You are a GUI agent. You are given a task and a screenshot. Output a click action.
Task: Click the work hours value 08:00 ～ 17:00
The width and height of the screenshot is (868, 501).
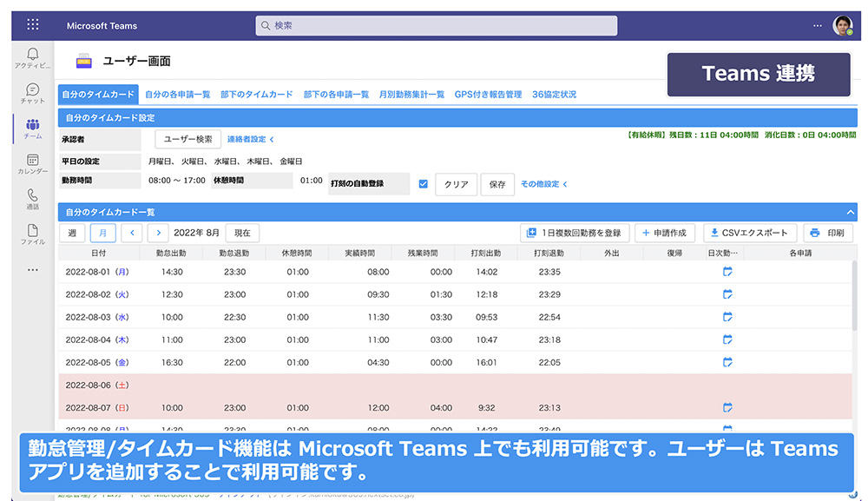[176, 181]
